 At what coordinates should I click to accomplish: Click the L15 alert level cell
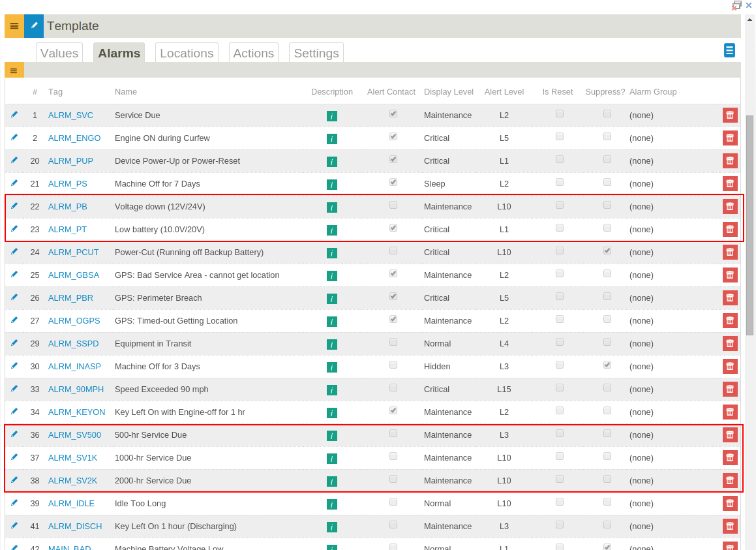(504, 390)
